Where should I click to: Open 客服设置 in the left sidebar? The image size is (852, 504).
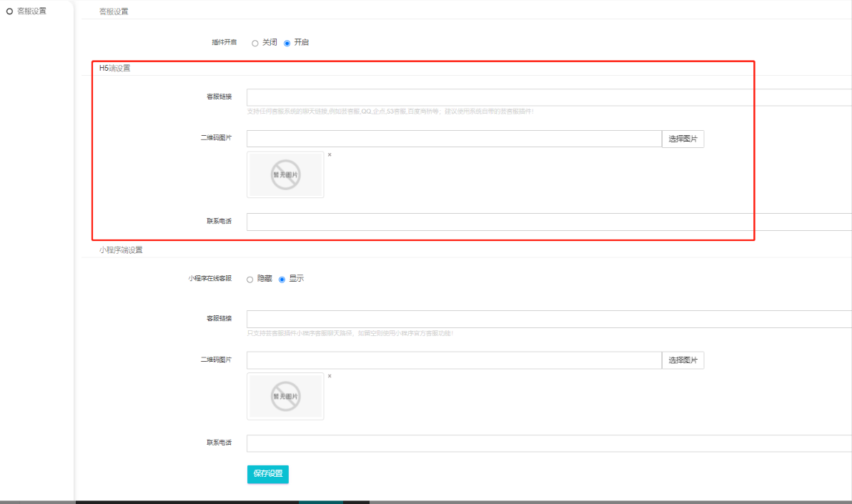pos(31,11)
